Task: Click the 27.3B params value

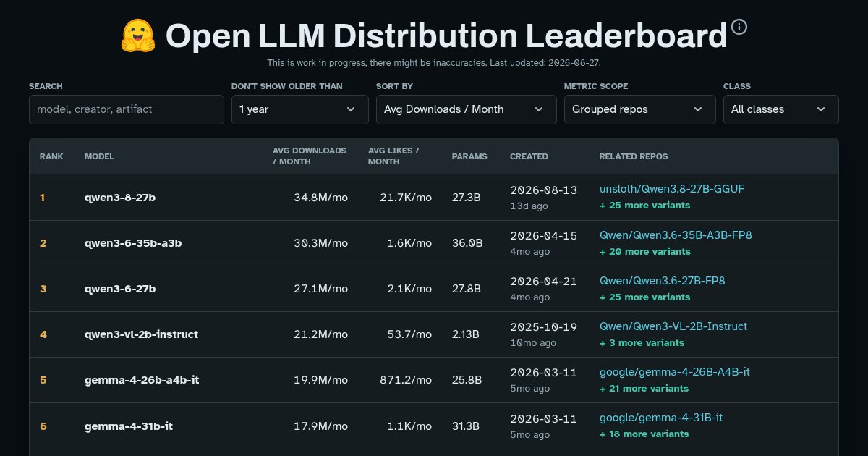Action: (x=467, y=197)
